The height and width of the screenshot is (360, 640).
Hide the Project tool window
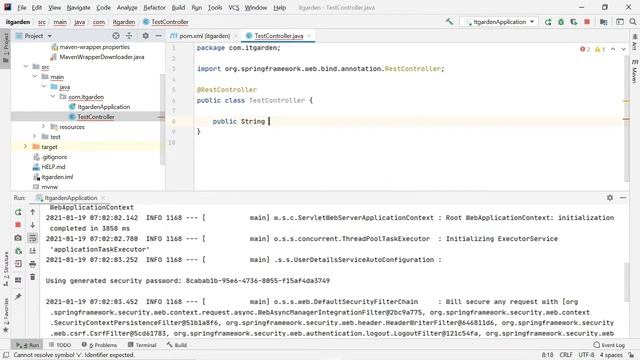pyautogui.click(x=158, y=36)
